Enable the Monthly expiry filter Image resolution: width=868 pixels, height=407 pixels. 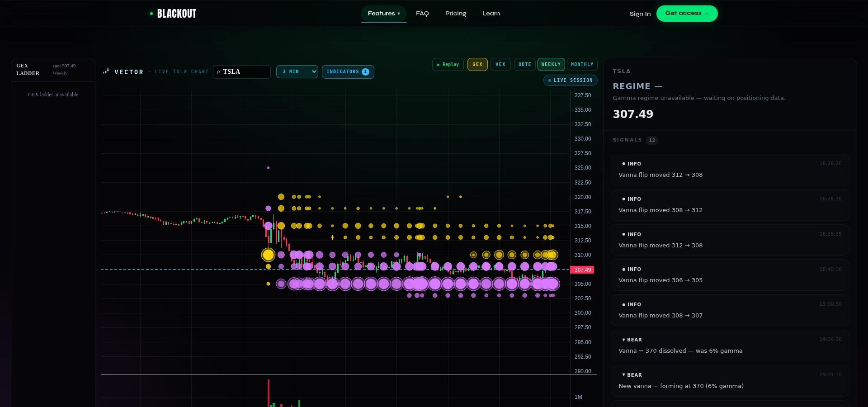point(582,65)
